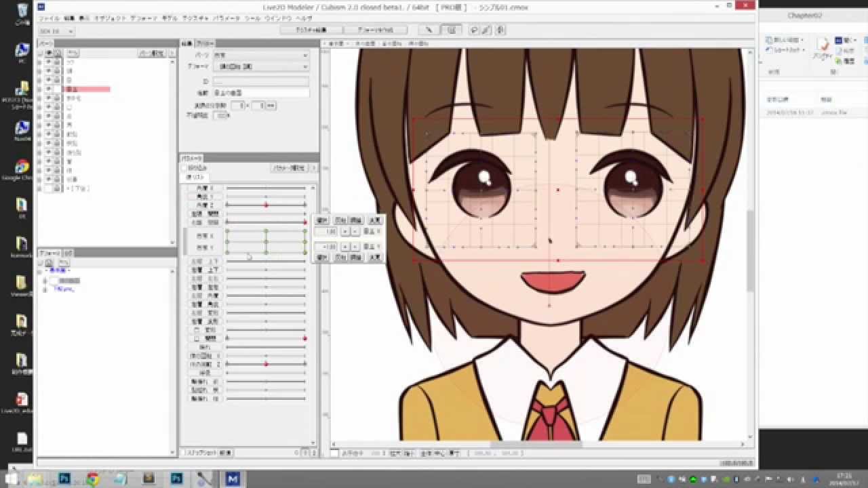The width and height of the screenshot is (868, 488).
Task: Click first button in popup top row
Action: [x=322, y=220]
